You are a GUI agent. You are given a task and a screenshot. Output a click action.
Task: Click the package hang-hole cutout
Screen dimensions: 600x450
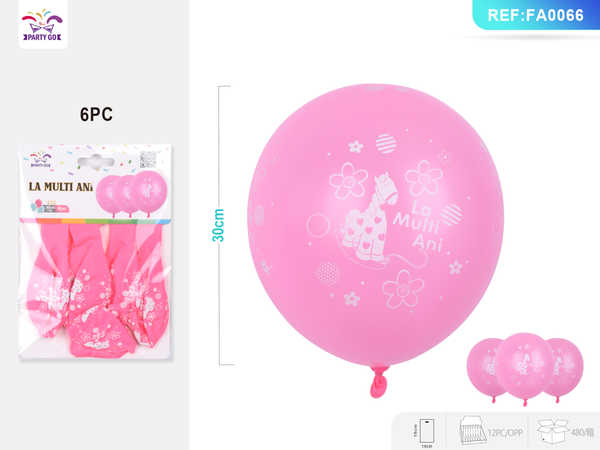click(96, 161)
